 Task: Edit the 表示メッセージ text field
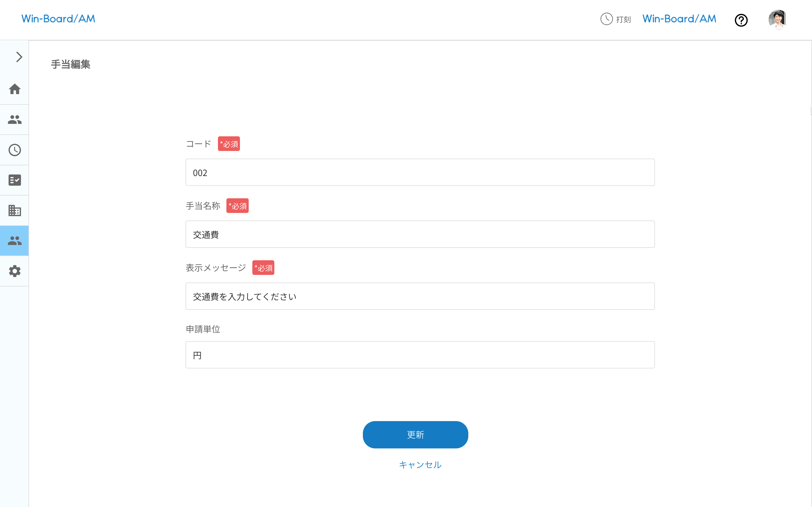pos(420,296)
